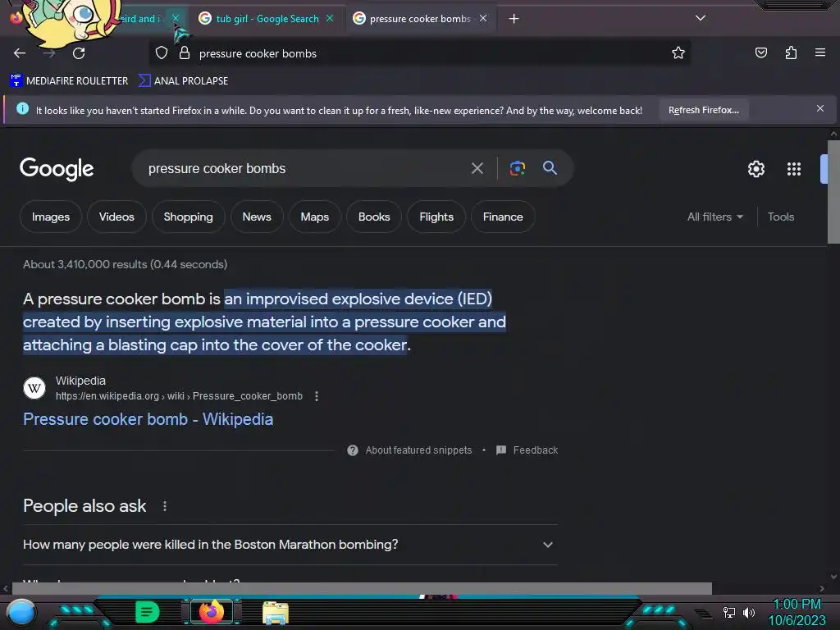Viewport: 840px width, 630px height.
Task: Go back to the previous page
Action: coord(20,53)
